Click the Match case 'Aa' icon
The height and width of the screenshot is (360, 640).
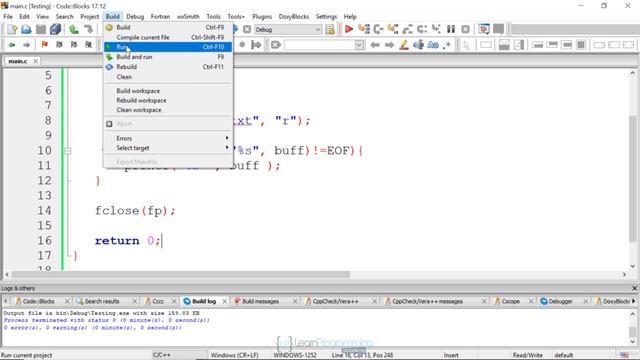tap(433, 44)
